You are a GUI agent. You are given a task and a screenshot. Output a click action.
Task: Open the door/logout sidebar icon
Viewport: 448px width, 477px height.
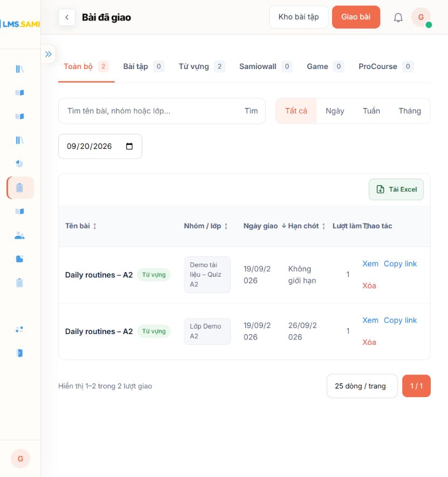(20, 353)
